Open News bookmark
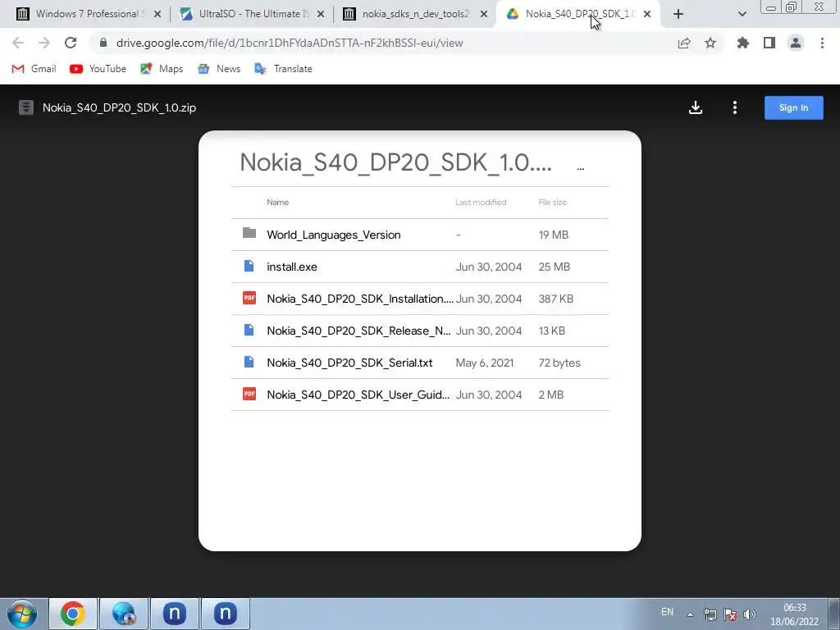Viewport: 840px width, 630px height. click(x=219, y=69)
